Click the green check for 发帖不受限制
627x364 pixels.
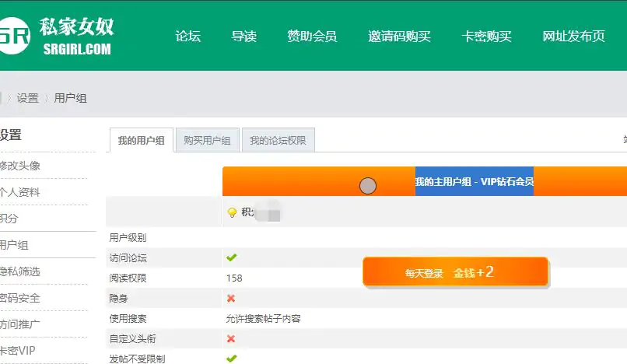point(232,359)
